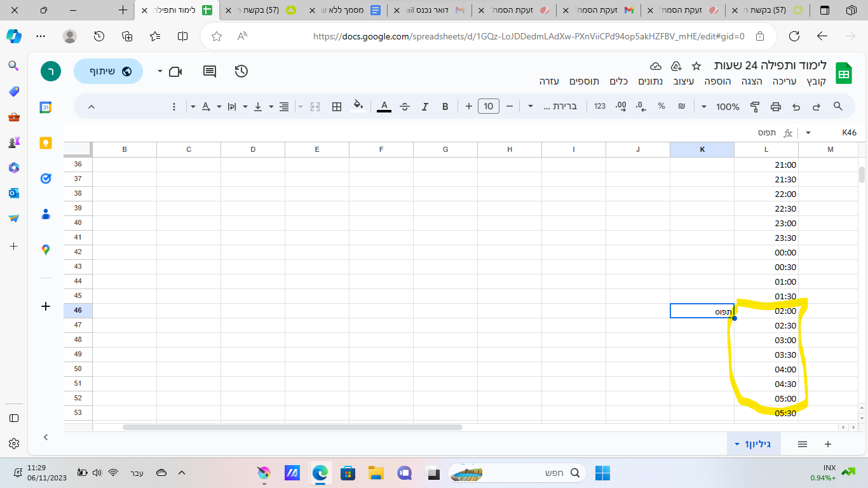View the cloud save status icon
This screenshot has height=488, width=868.
click(656, 66)
